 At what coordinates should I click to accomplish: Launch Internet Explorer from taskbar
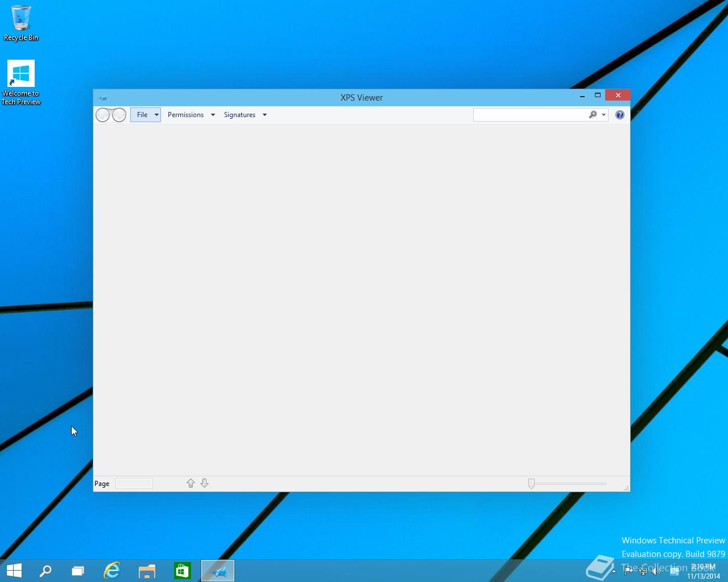(112, 571)
